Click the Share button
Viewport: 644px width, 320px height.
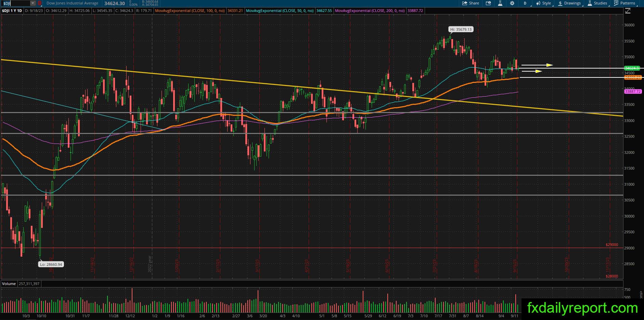coord(471,3)
